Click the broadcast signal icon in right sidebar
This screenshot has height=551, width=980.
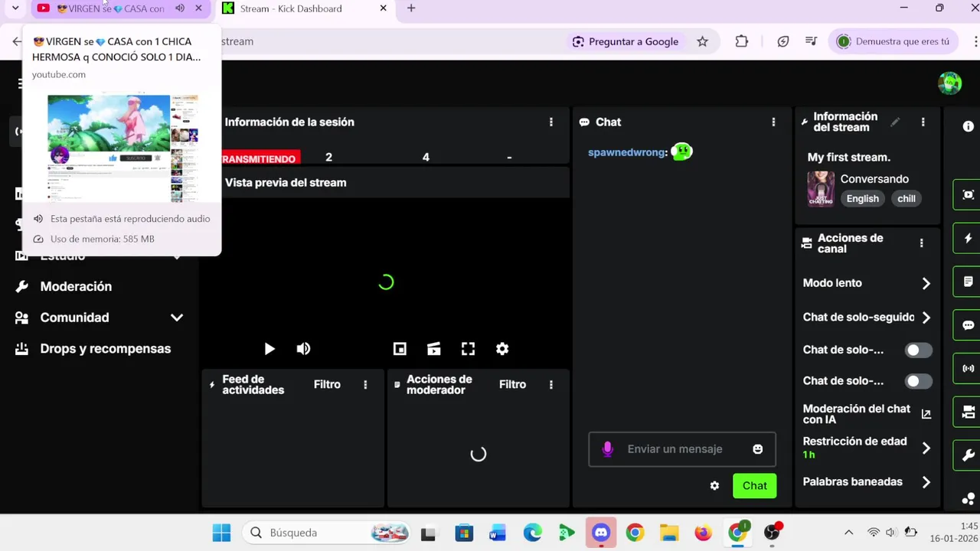(x=969, y=368)
